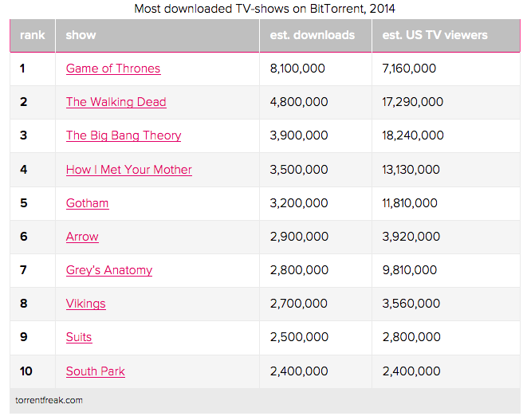
Task: Click the est. downloads column header
Action: pos(316,35)
